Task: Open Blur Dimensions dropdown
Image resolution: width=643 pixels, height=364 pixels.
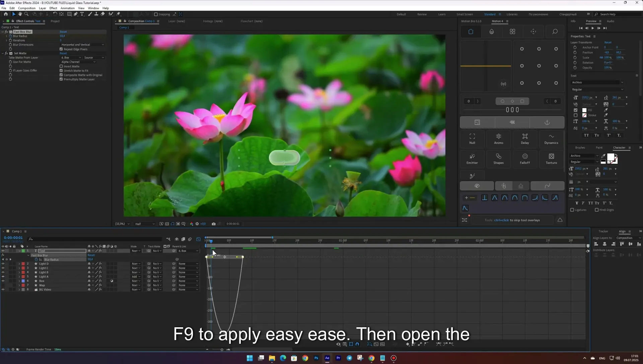Action: pyautogui.click(x=82, y=44)
